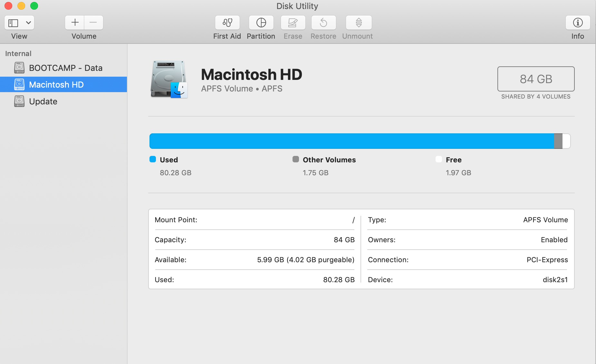
Task: Add a volume with the plus button
Action: (x=75, y=23)
